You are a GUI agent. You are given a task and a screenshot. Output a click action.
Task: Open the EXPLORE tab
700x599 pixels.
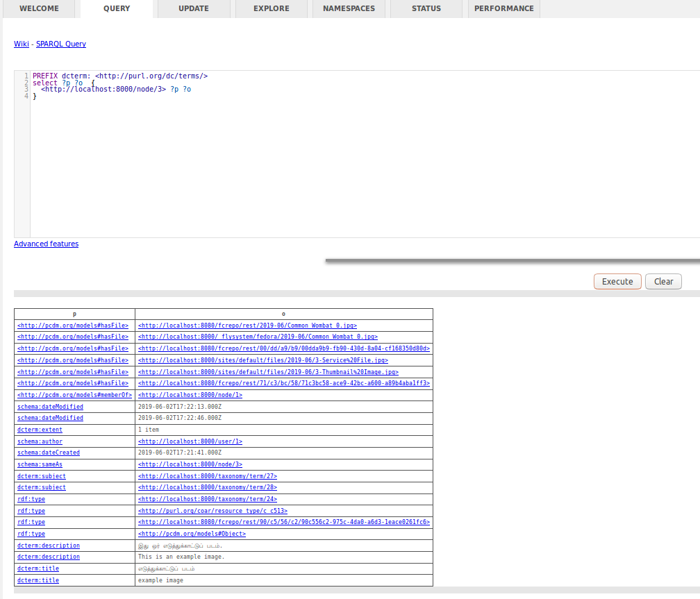271,8
